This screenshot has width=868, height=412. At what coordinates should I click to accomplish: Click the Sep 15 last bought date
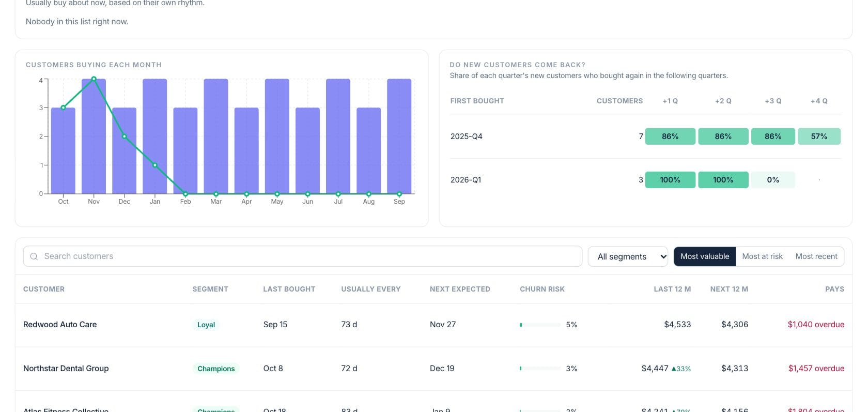pos(275,325)
